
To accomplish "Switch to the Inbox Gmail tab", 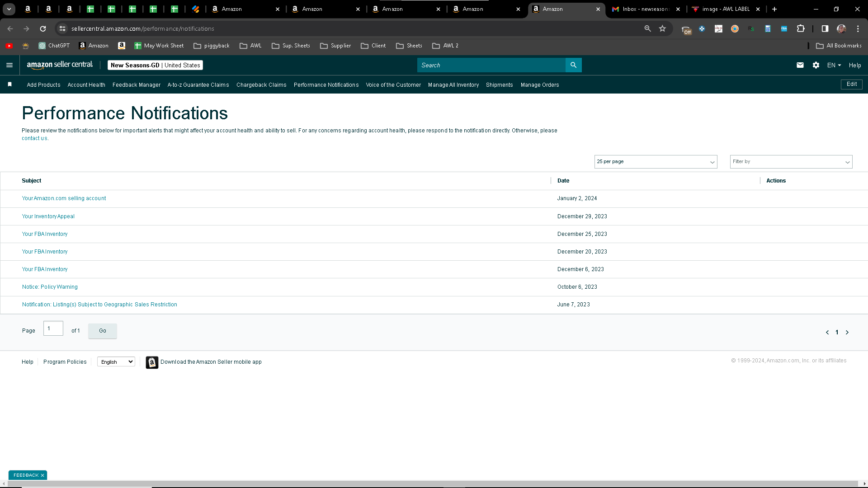I will tap(646, 9).
